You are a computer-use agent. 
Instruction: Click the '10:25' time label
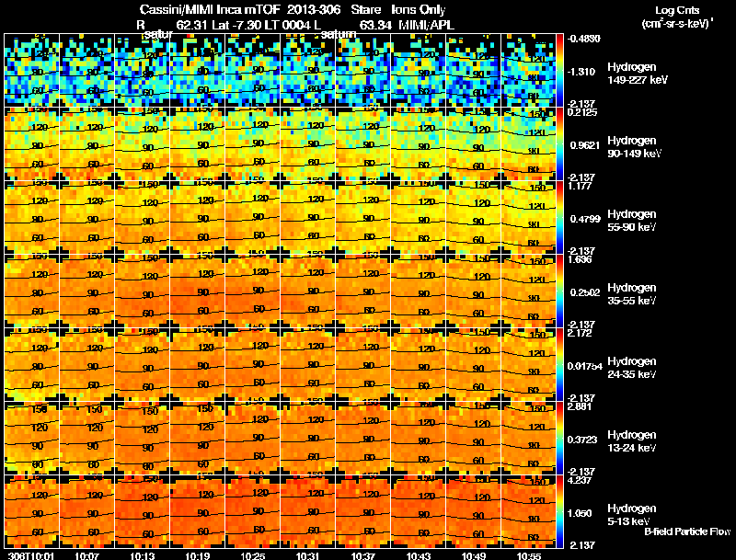click(x=253, y=555)
